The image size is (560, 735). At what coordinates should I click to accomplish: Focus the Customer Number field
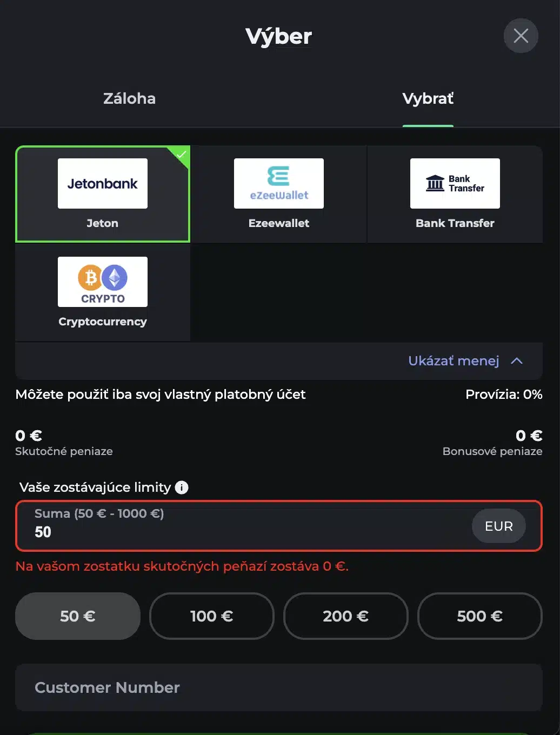(279, 687)
